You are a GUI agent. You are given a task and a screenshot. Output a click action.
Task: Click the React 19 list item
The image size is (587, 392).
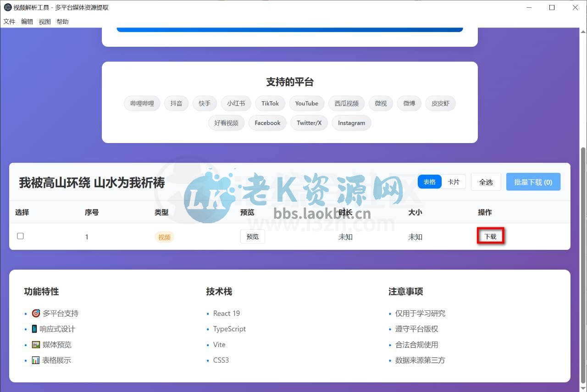coord(227,313)
